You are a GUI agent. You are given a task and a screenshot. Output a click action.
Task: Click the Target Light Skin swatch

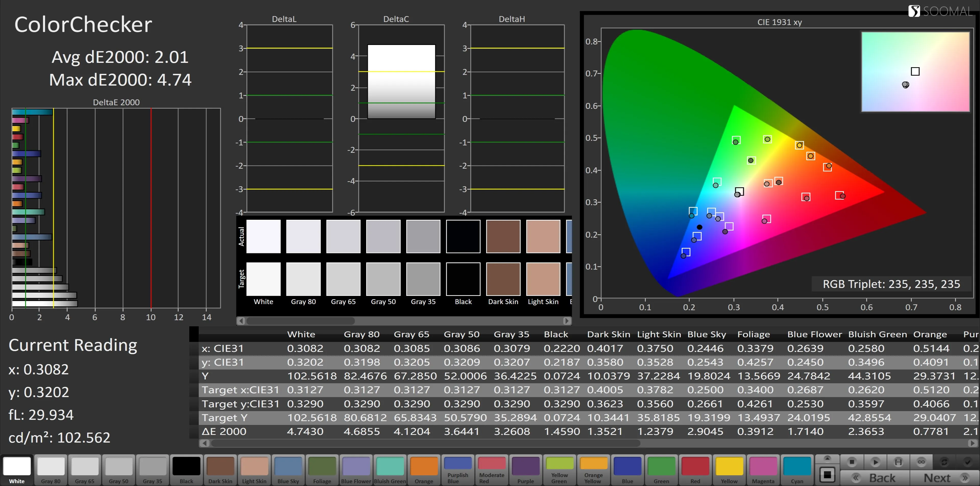pos(543,279)
